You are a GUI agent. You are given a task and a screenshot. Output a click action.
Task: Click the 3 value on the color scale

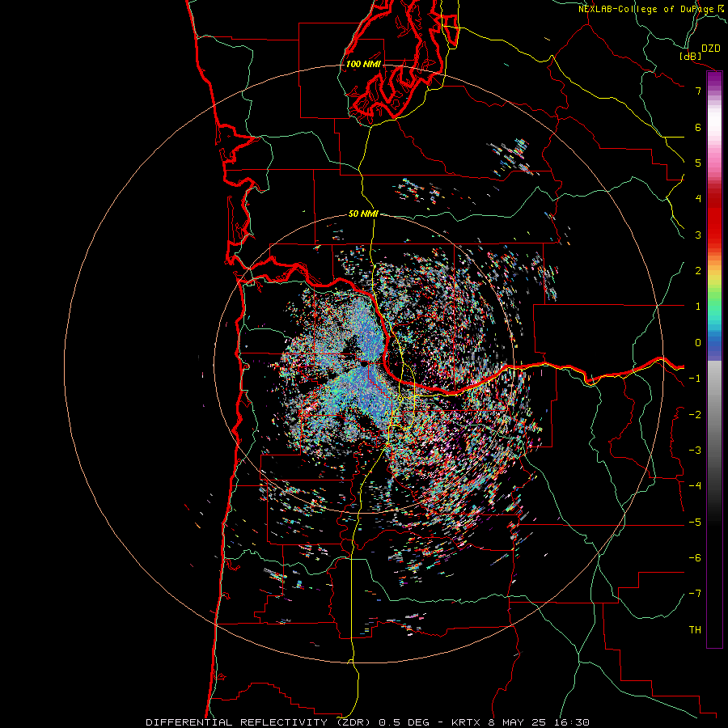[x=698, y=235]
